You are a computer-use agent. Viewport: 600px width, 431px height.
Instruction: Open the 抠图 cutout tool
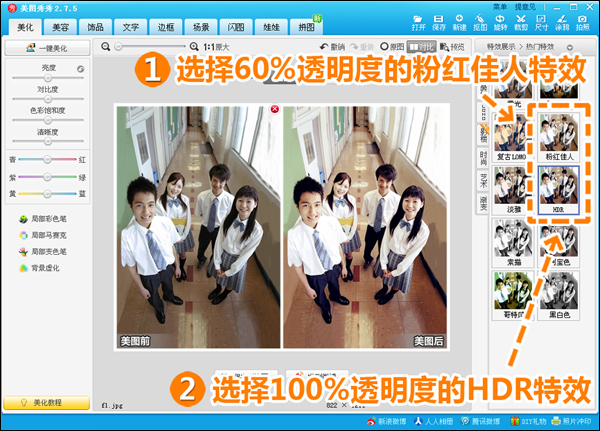[480, 23]
